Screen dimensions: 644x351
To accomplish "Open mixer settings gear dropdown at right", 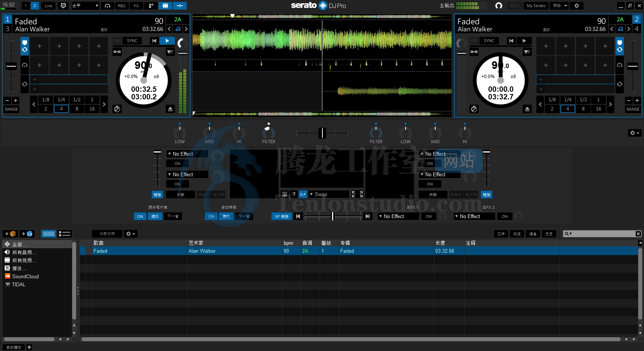I will pos(635,133).
